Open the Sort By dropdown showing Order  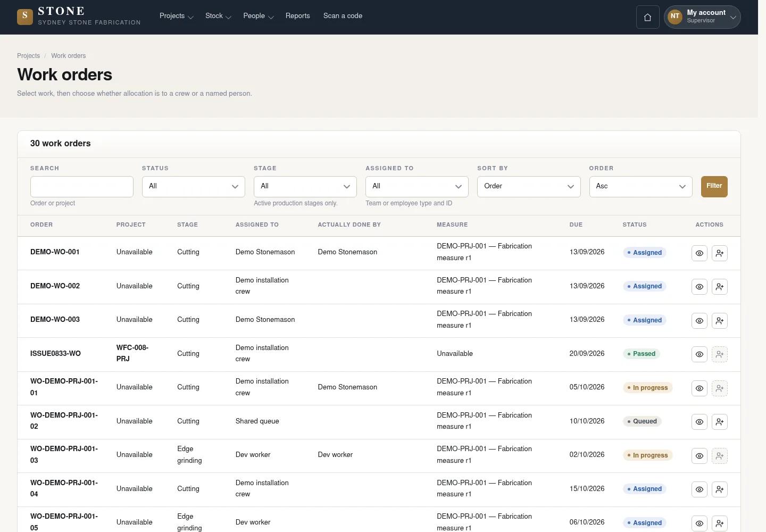point(529,187)
